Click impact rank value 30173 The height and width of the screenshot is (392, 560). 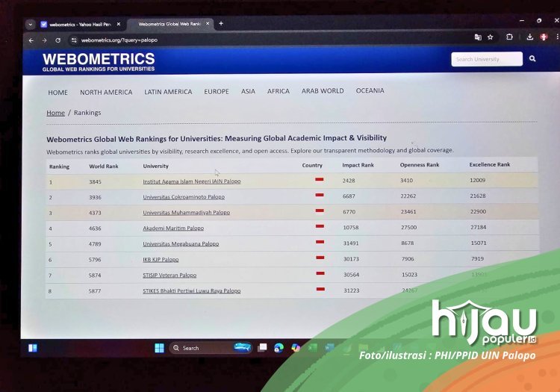pos(351,259)
